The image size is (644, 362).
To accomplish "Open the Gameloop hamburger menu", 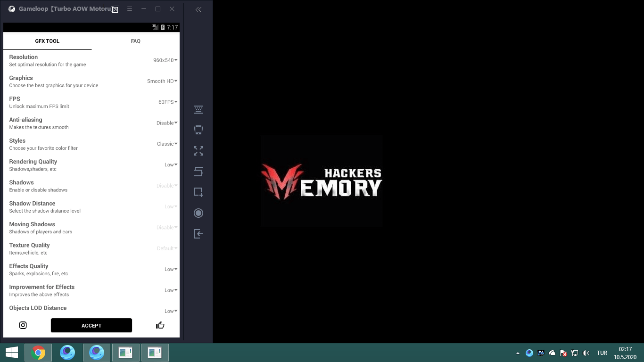I will coord(130,9).
